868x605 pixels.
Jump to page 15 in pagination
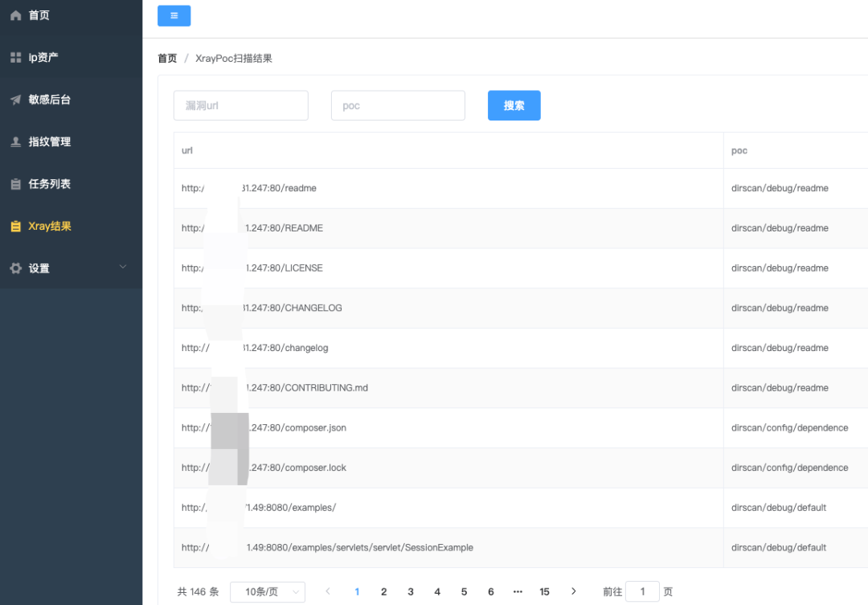pos(544,592)
